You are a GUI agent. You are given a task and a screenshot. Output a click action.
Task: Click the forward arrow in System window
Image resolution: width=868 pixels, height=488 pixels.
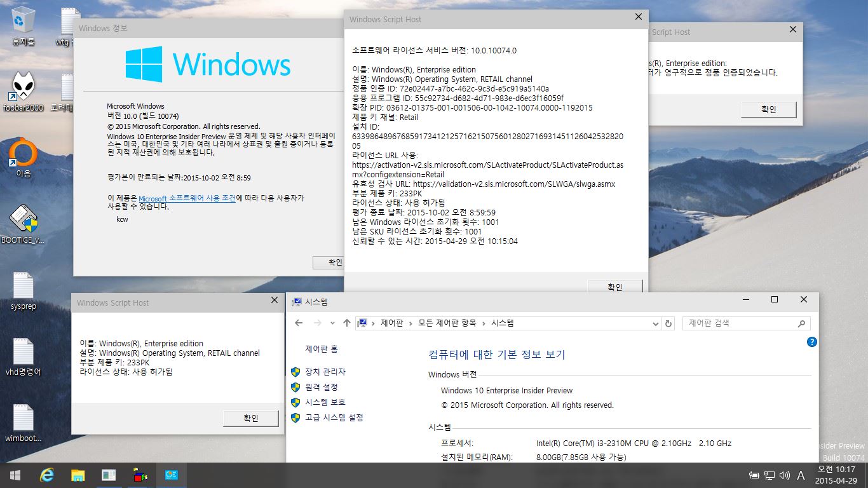[318, 323]
